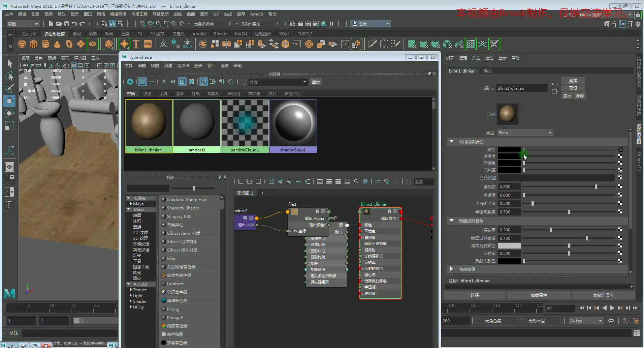This screenshot has width=644, height=348.
Task: Click the polygon cylinder shelf icon
Action: click(45, 44)
